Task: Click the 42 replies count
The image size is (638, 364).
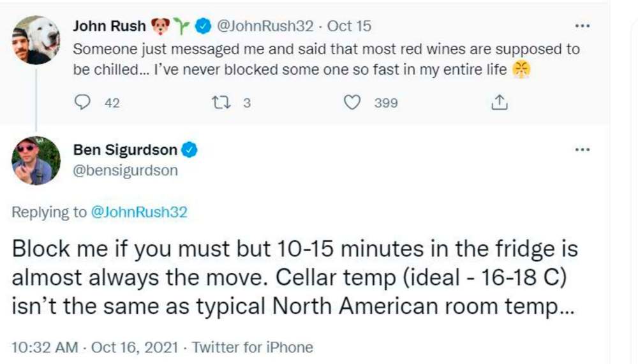Action: pyautogui.click(x=112, y=103)
